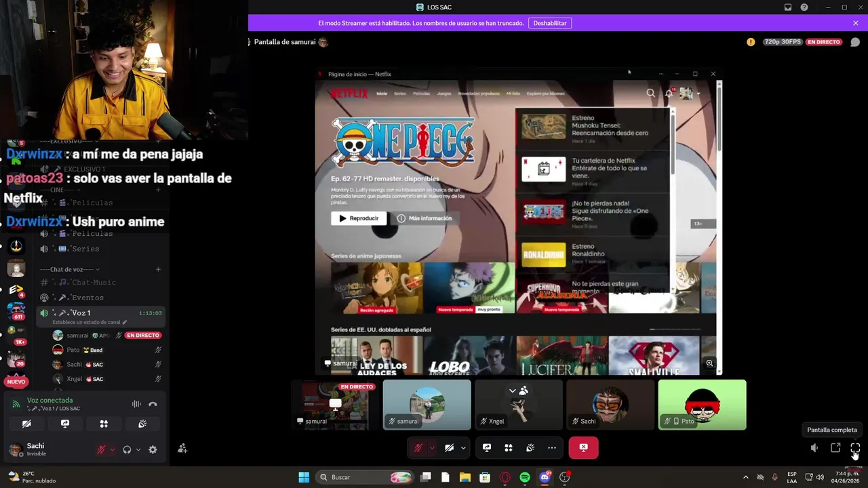Open Spotify from taskbar

525,477
